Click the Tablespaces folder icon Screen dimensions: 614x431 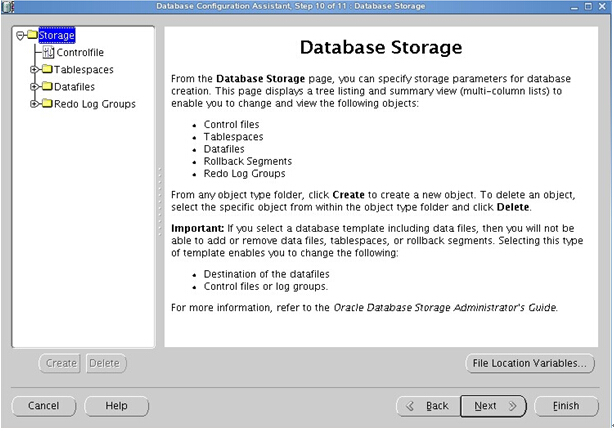(x=46, y=70)
